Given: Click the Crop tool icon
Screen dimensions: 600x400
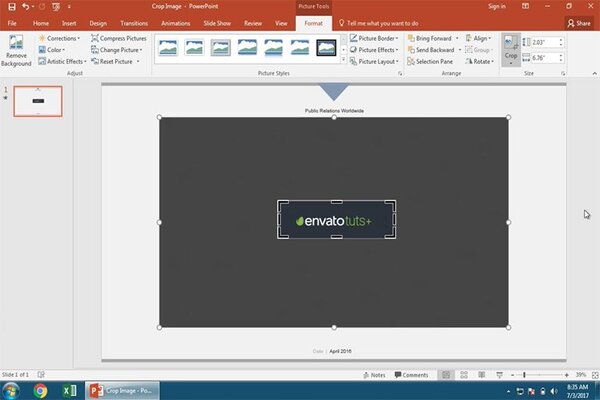Looking at the screenshot, I should 510,42.
